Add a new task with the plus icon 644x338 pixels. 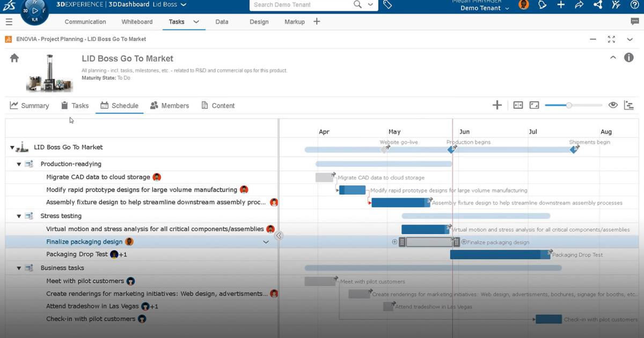click(x=496, y=105)
